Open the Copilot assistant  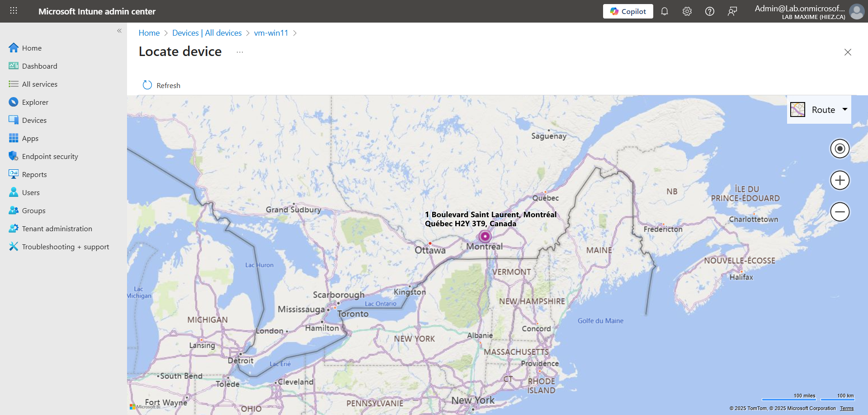[627, 11]
